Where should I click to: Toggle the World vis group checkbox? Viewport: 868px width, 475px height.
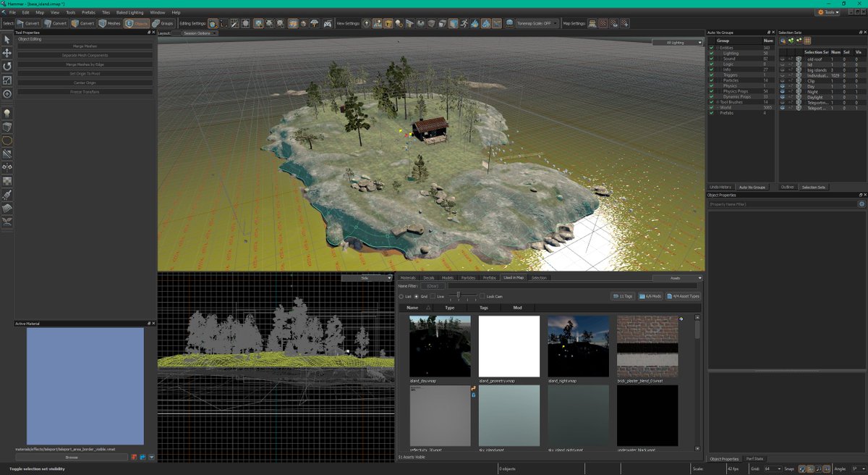coord(712,107)
